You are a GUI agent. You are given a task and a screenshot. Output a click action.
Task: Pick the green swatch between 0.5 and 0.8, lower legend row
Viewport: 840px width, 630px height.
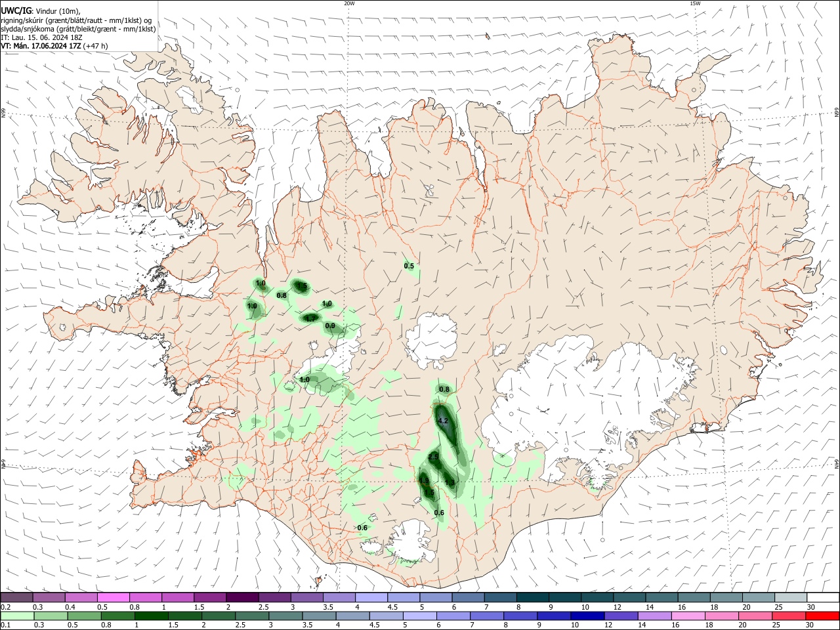tap(84, 616)
